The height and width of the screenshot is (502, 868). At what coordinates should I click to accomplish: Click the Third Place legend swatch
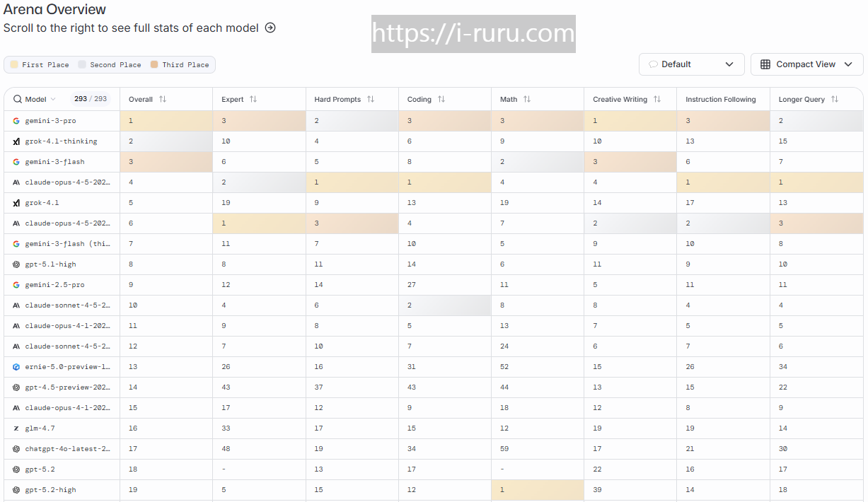coord(154,64)
